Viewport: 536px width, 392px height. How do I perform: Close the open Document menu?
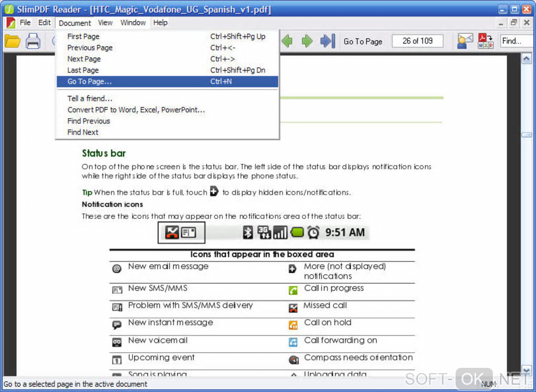75,23
